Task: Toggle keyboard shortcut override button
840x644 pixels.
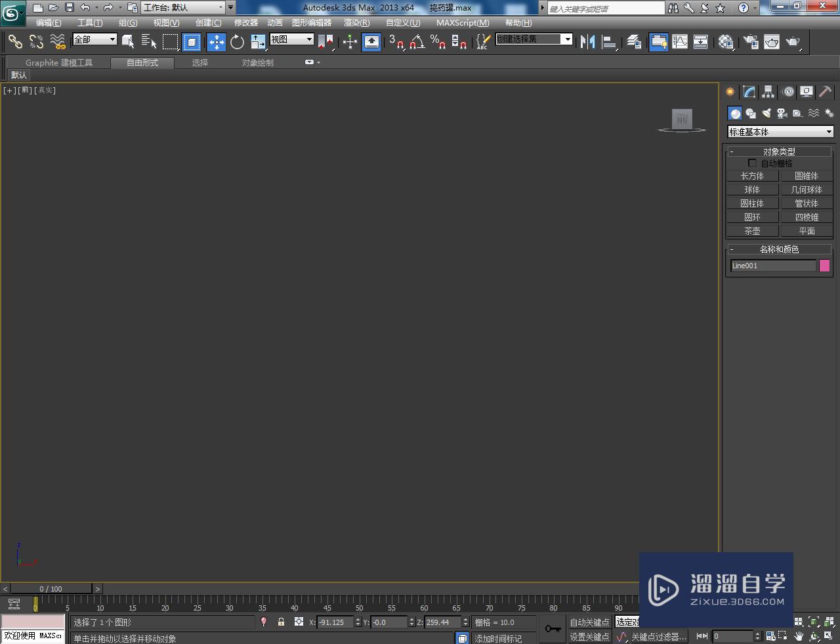Action: click(x=371, y=42)
